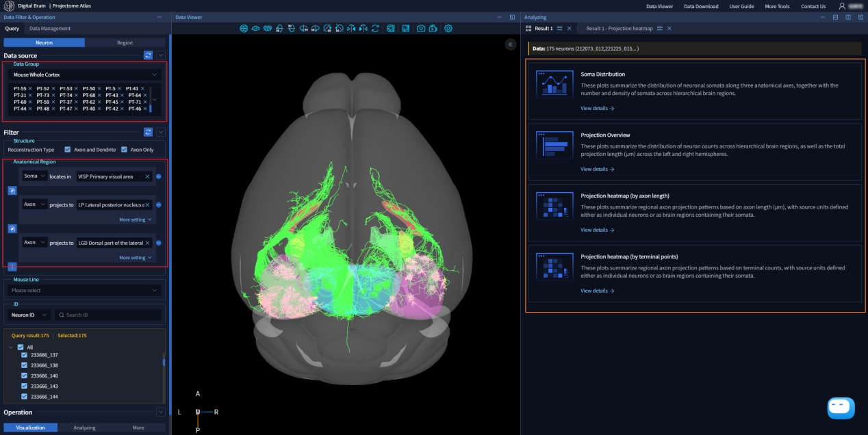Open the Result 1 - Projection heatmap tab
The height and width of the screenshot is (435, 868).
[x=621, y=29]
